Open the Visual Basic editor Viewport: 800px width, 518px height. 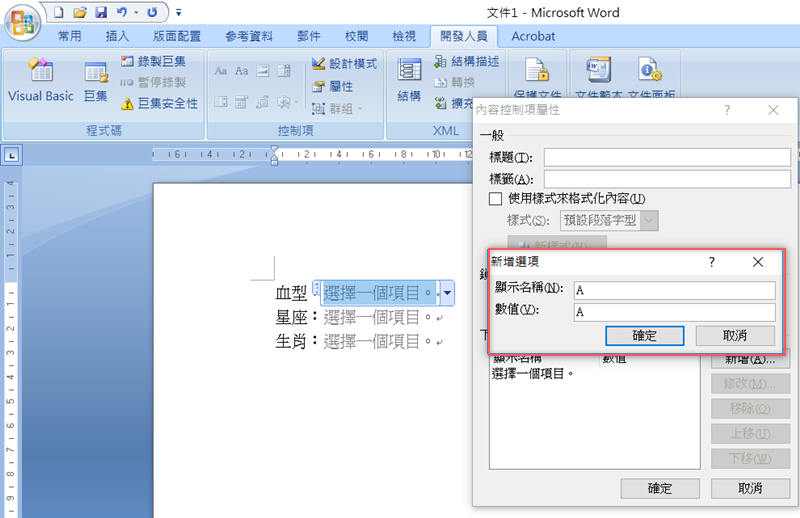(41, 81)
